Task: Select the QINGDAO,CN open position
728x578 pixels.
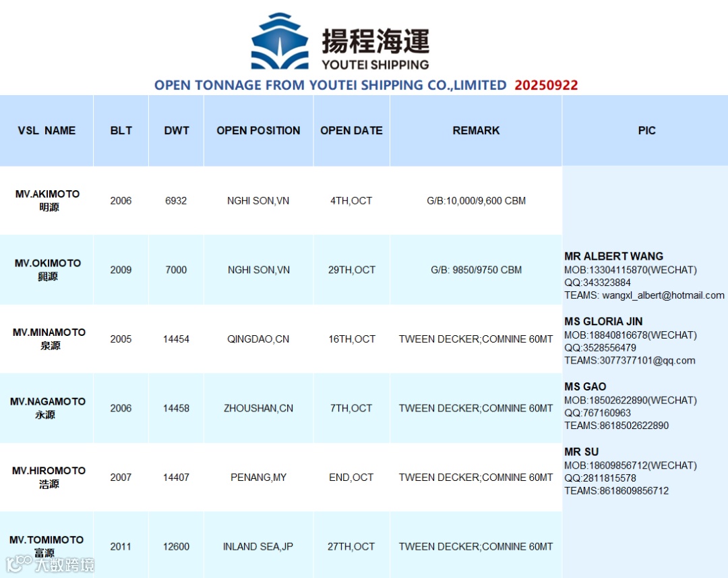Action: click(258, 339)
